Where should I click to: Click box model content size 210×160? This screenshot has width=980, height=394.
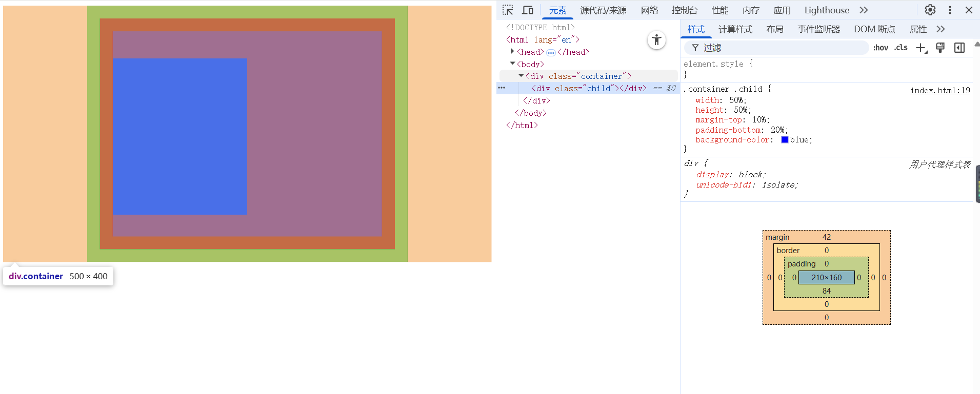(x=827, y=278)
